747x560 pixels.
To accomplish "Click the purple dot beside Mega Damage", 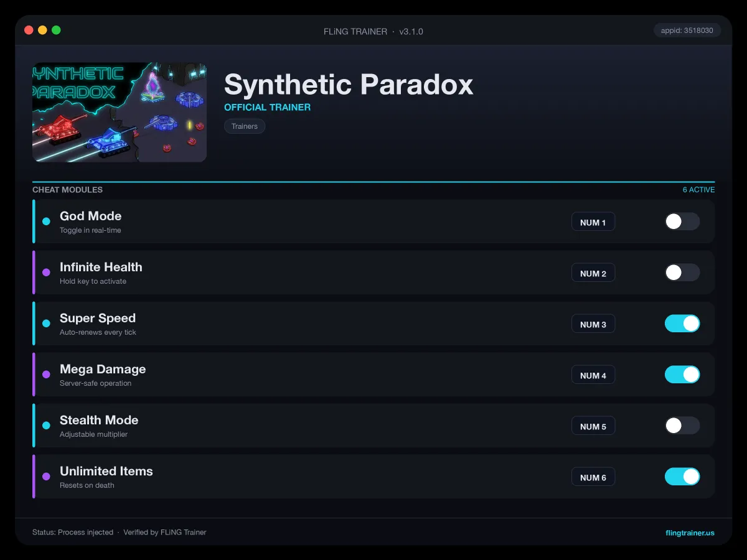I will (x=46, y=375).
